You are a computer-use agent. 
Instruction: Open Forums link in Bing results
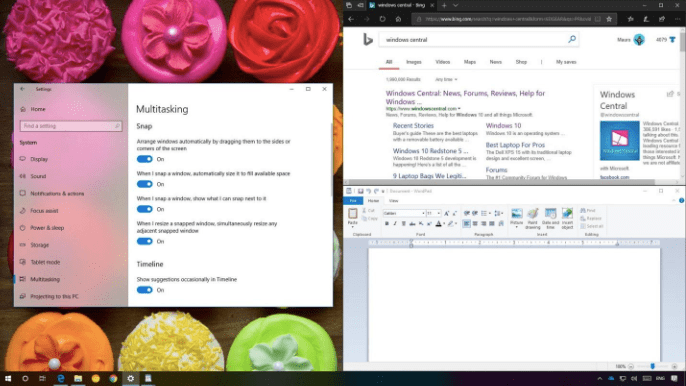[x=496, y=170]
